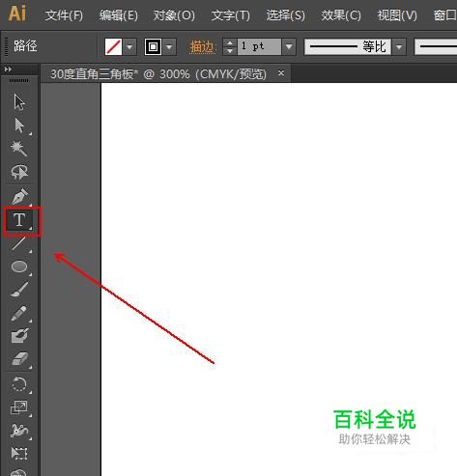Image resolution: width=457 pixels, height=476 pixels.
Task: Select the Magic Wand tool
Action: click(19, 149)
